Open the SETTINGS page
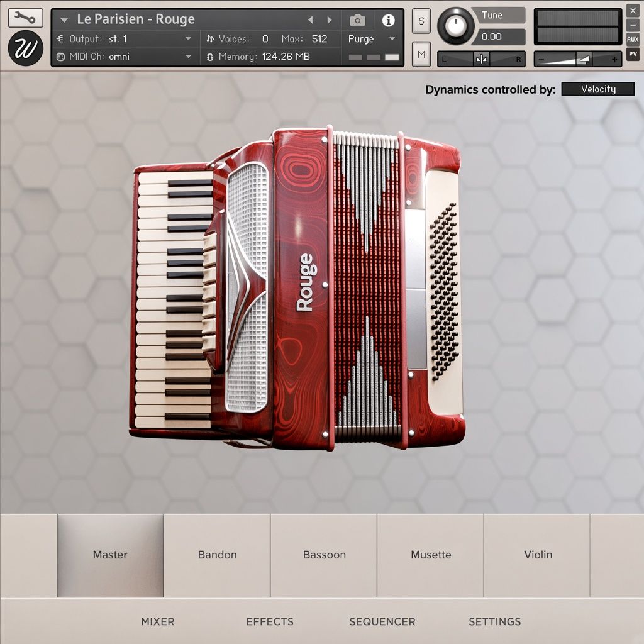This screenshot has height=644, width=644. click(x=495, y=621)
